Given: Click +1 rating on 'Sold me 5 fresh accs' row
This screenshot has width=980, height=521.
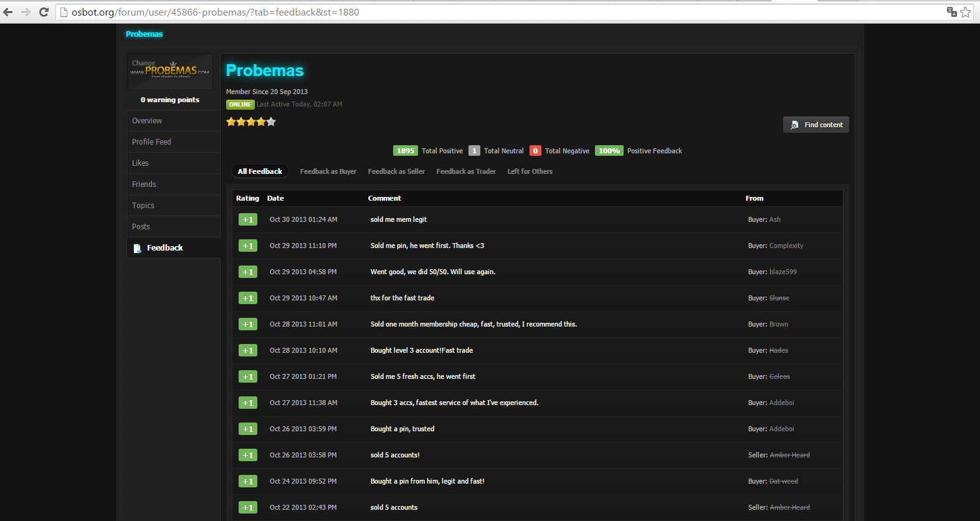Looking at the screenshot, I should click(248, 376).
